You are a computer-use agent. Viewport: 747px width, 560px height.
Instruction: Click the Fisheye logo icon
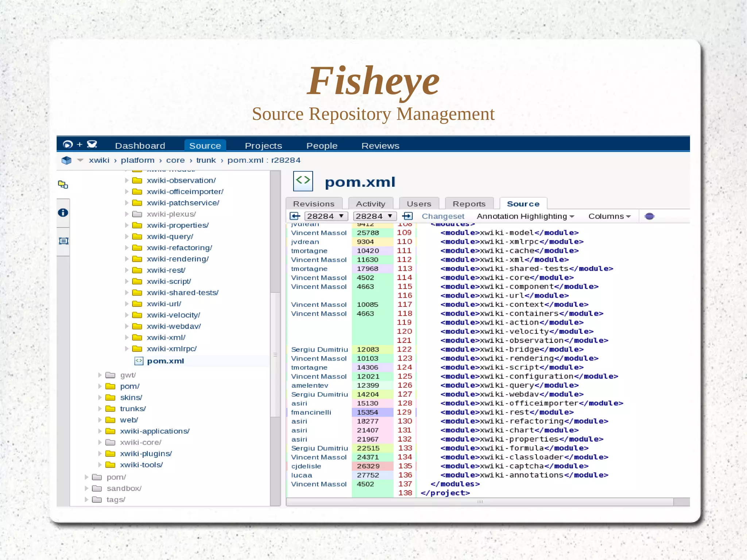tap(68, 144)
